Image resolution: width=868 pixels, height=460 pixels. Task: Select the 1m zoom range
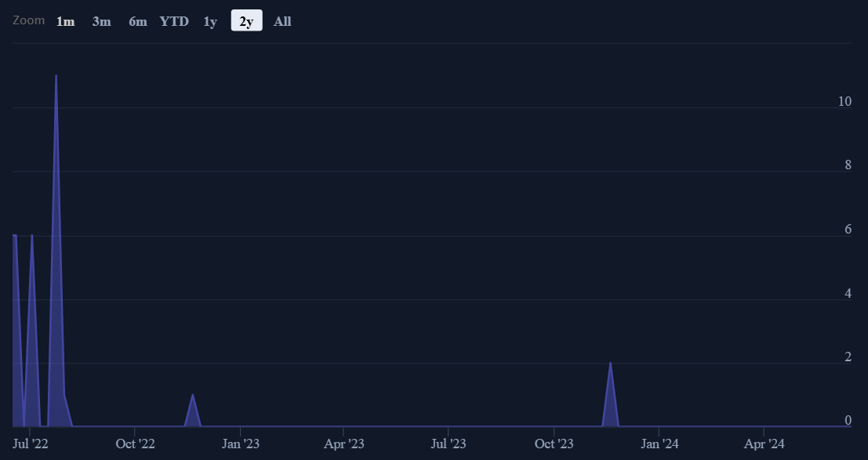tap(65, 21)
